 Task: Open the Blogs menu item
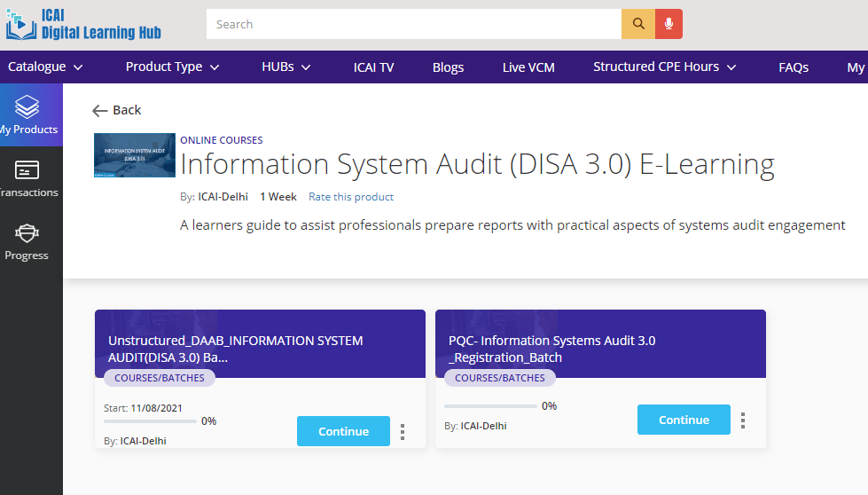pyautogui.click(x=448, y=67)
